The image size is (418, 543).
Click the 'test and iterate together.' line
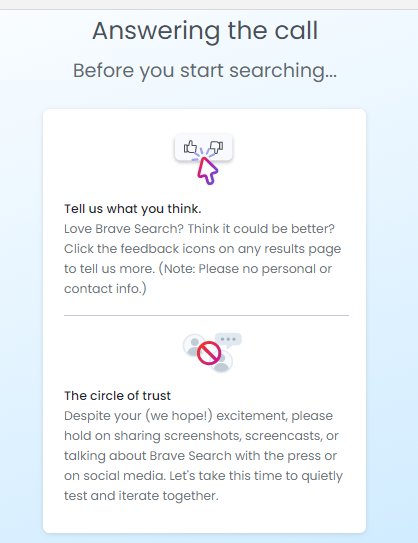(141, 496)
